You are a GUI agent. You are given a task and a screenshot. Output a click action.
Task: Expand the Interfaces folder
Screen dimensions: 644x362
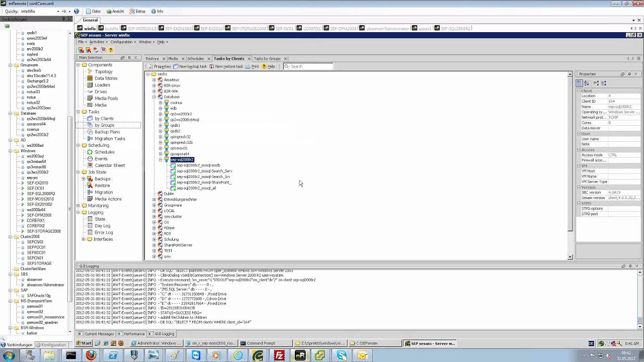coord(84,239)
